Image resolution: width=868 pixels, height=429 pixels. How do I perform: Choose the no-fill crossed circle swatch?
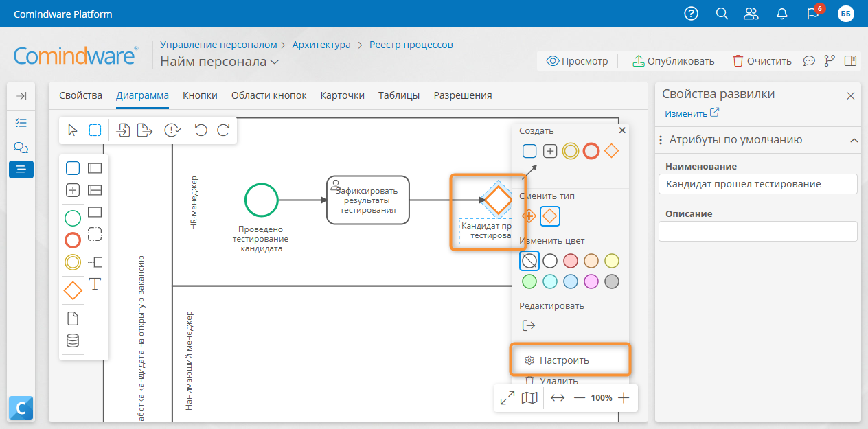point(529,261)
